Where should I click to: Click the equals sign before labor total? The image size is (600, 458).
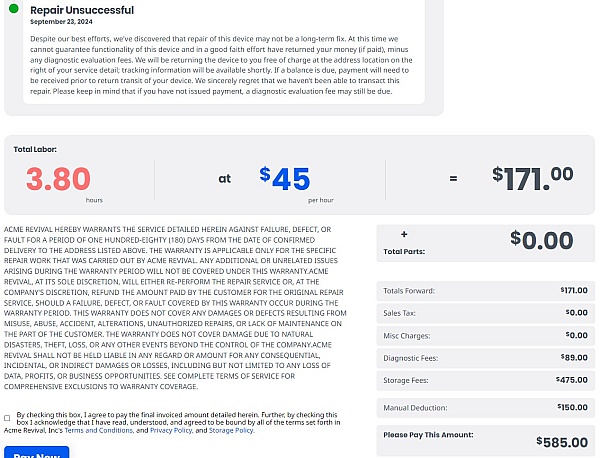click(x=452, y=179)
